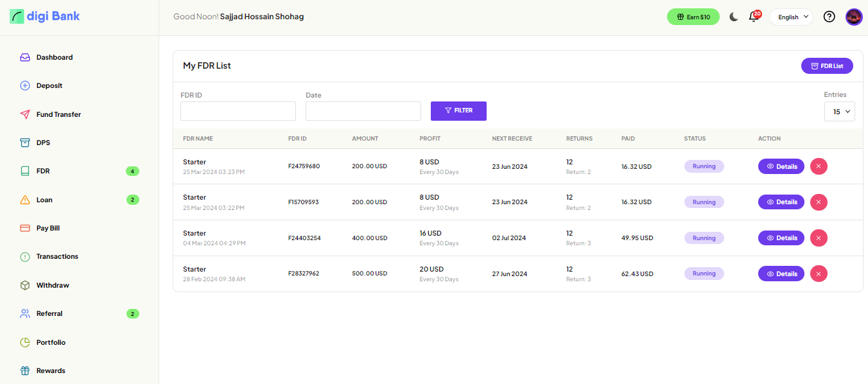Focus the FDR ID input field
The width and height of the screenshot is (868, 384).
point(238,111)
